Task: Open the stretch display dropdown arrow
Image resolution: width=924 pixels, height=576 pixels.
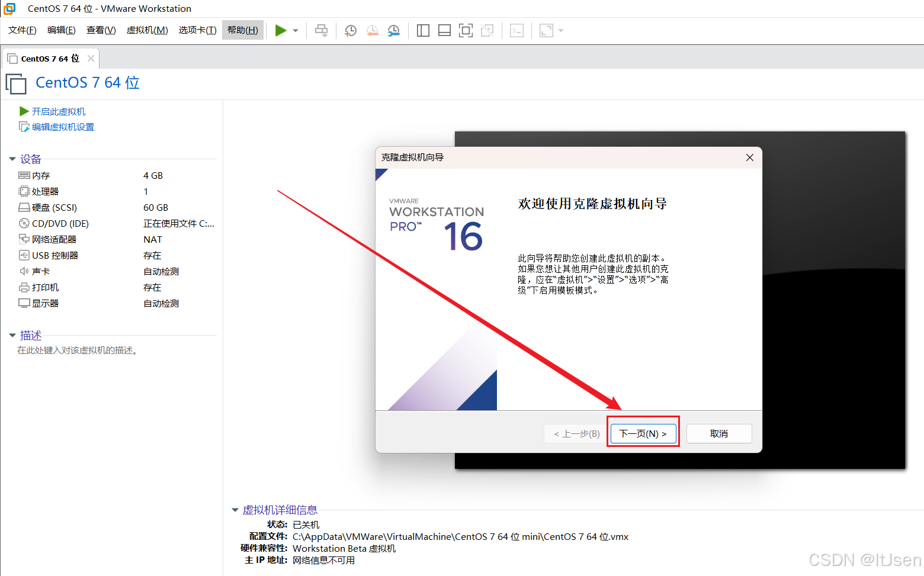Action: (x=561, y=31)
